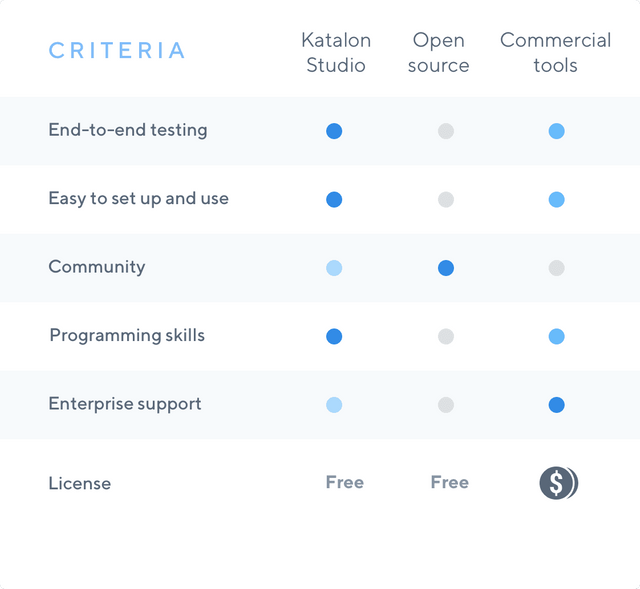Image resolution: width=640 pixels, height=589 pixels.
Task: Select the Open source column header
Action: tap(438, 53)
